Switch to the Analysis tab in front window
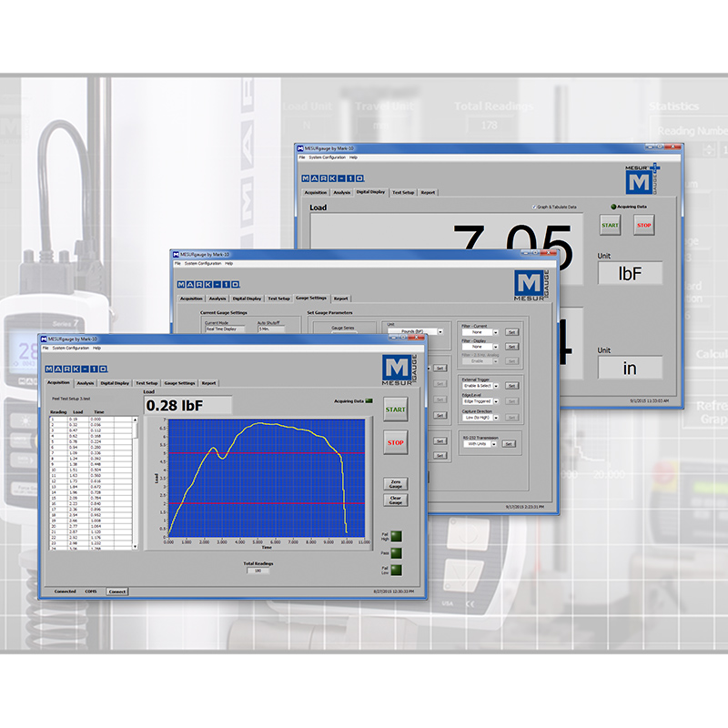Screen dimensions: 728x728 [86, 383]
